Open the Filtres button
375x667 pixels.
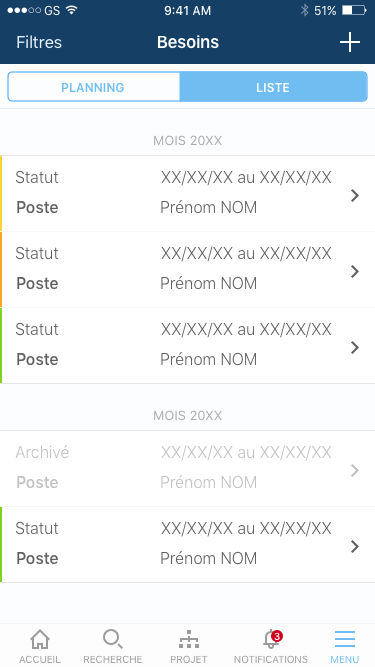coord(39,42)
